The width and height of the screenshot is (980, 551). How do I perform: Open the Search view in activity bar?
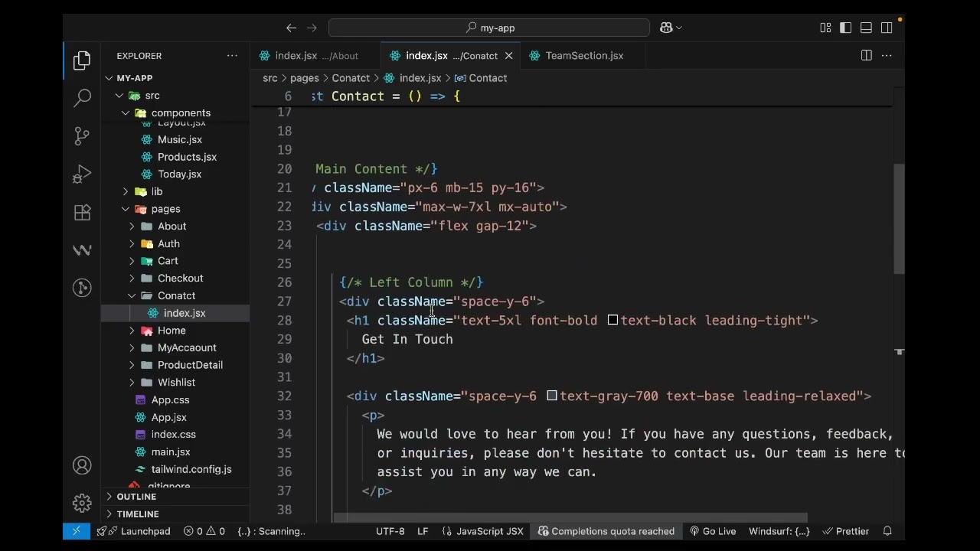(x=82, y=98)
